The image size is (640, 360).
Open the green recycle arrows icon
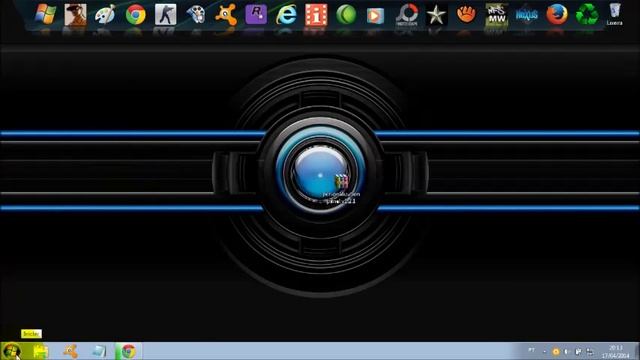pyautogui.click(x=587, y=15)
